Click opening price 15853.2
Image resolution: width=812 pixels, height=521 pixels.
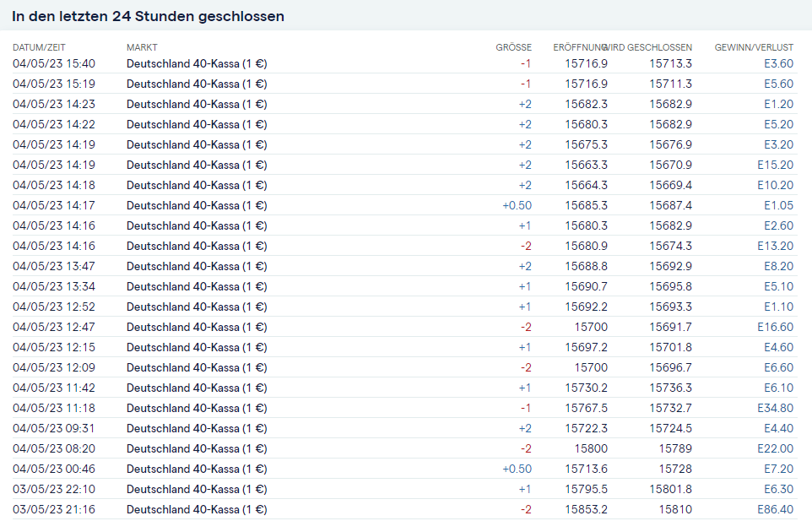point(586,509)
